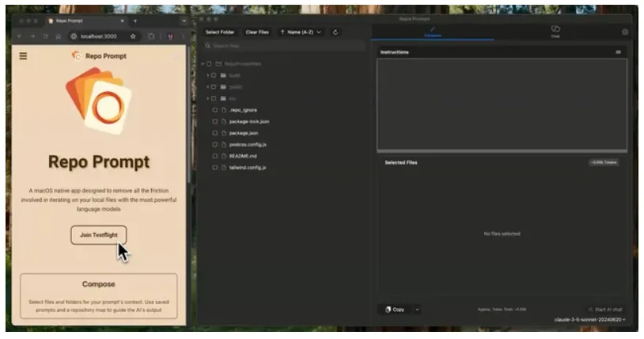Image resolution: width=644 pixels, height=339 pixels.
Task: Check the src folder checkbox
Action: (x=214, y=98)
